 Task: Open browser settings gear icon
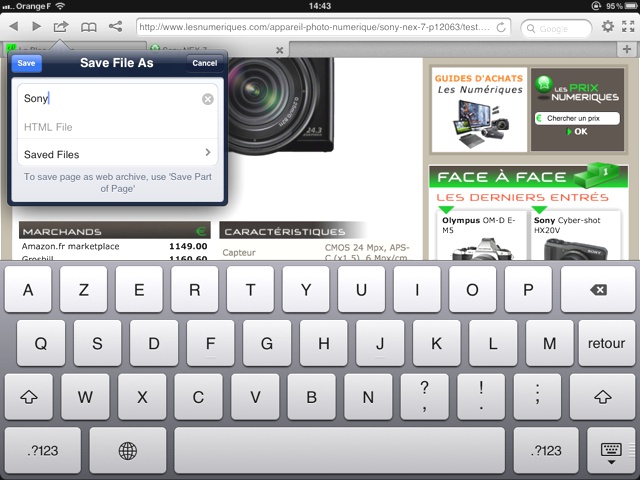(x=610, y=27)
